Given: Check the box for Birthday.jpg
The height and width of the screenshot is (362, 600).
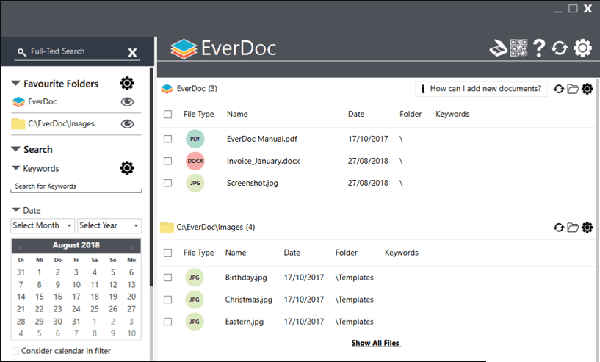Looking at the screenshot, I should [168, 277].
